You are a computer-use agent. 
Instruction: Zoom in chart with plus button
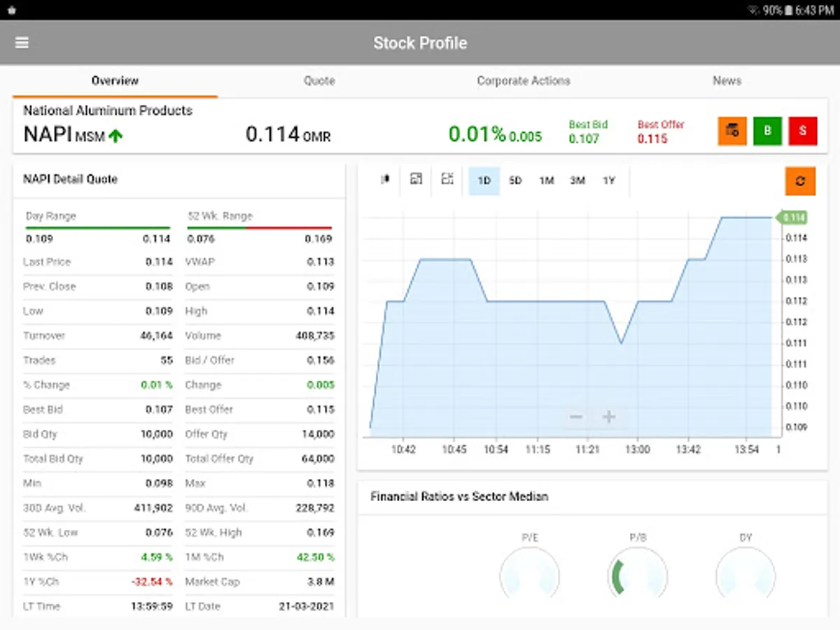[609, 417]
